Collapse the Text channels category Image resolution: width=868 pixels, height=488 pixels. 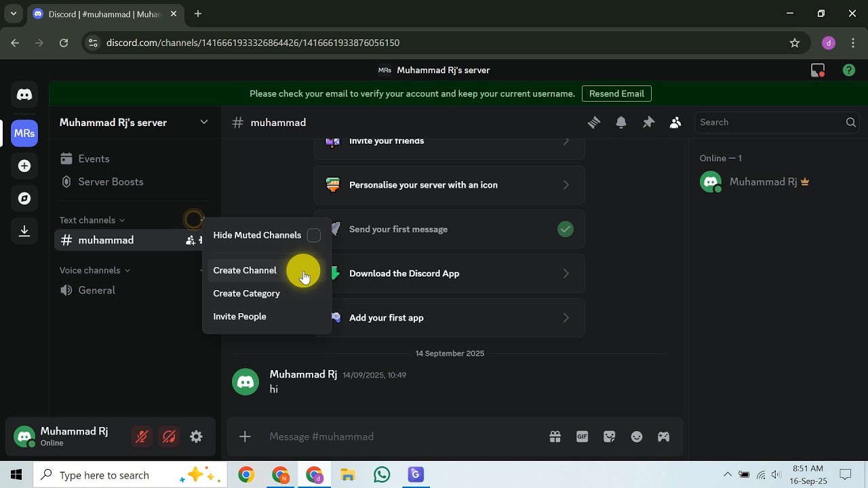point(92,220)
